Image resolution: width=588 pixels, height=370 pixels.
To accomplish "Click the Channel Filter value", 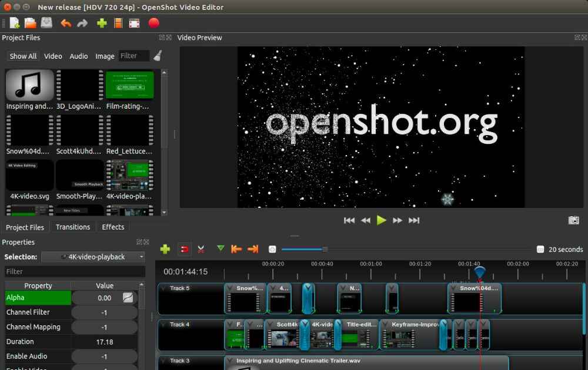I will (x=104, y=312).
